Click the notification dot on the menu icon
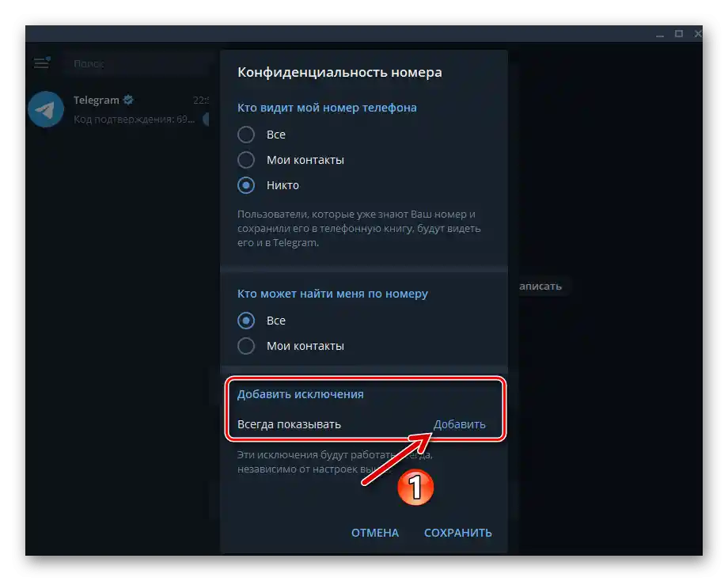The width and height of the screenshot is (728, 581). click(49, 56)
